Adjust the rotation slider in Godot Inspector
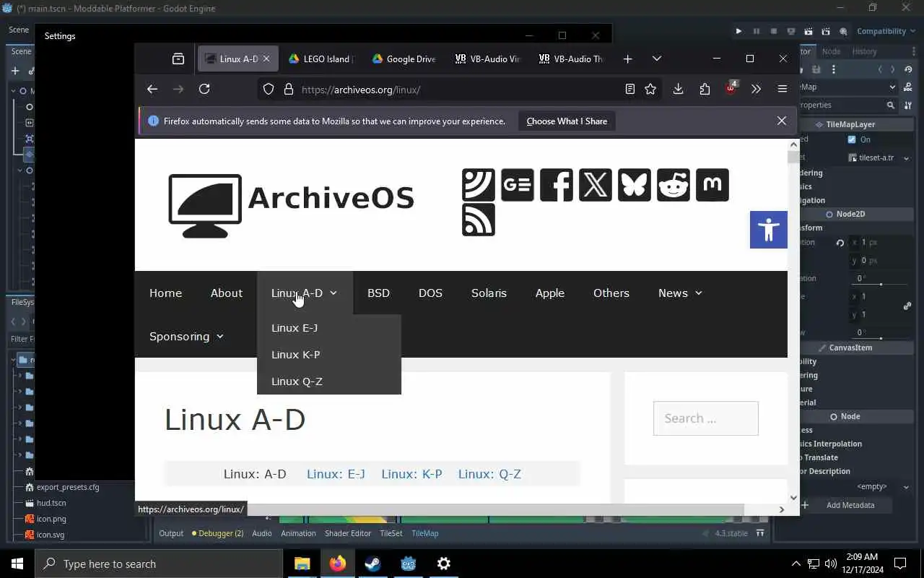This screenshot has height=578, width=924. [881, 284]
